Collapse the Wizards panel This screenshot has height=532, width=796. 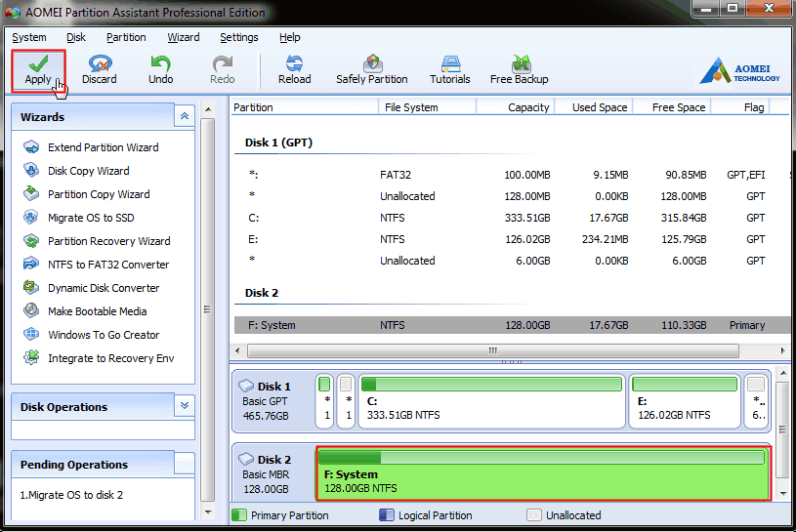(x=185, y=116)
